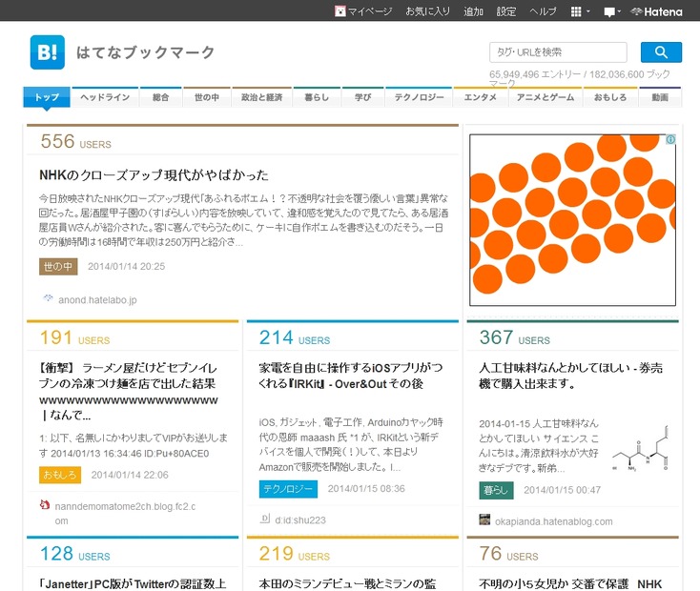Open the Janetter PC版 Twitter article
Image resolution: width=700 pixels, height=591 pixels.
click(x=133, y=584)
